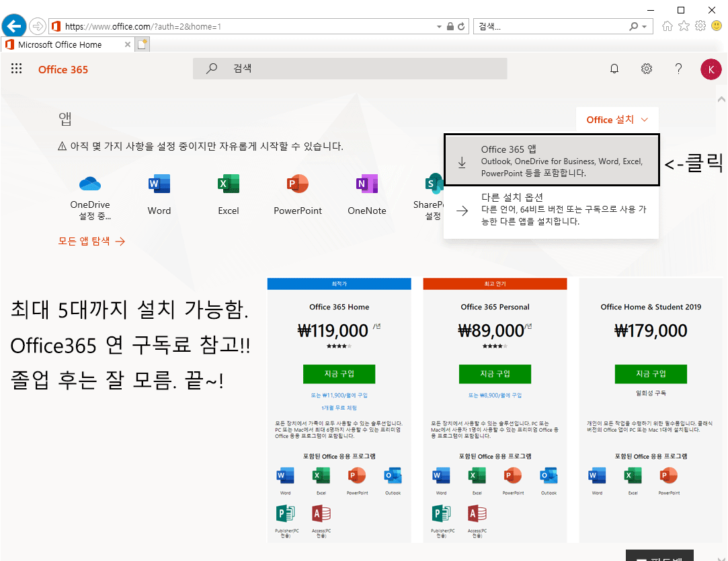Click 지금 구입 for Office Home & Student 2019
Image resolution: width=728 pixels, height=561 pixels.
pyautogui.click(x=651, y=374)
